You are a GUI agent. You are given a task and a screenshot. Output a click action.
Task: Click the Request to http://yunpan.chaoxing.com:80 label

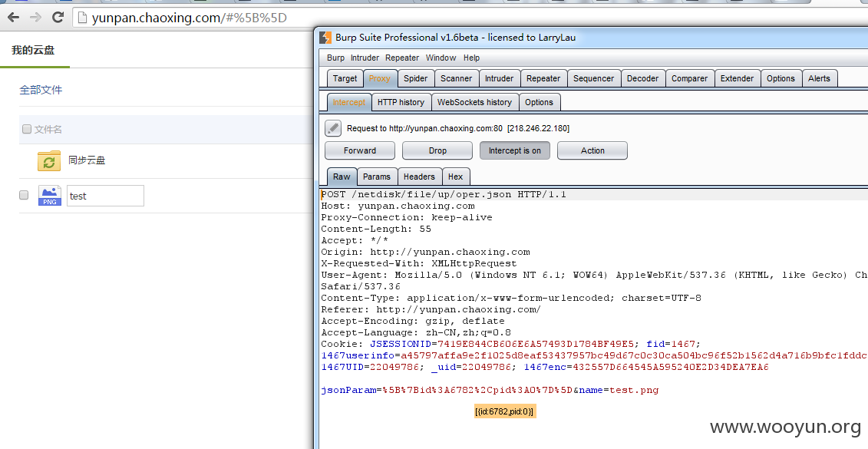(458, 128)
